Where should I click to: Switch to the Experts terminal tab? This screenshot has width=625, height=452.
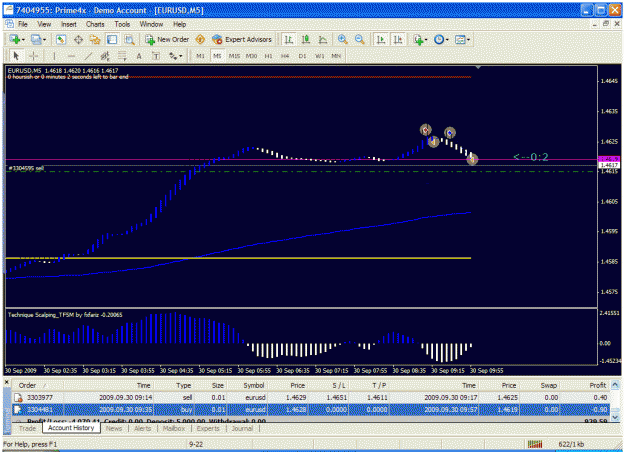tap(208, 428)
